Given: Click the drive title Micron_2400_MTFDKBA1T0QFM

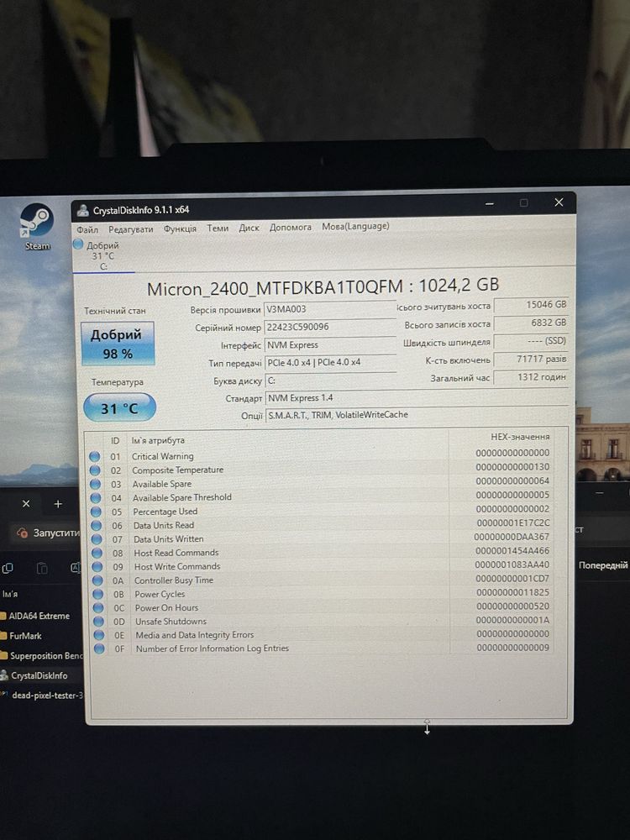Looking at the screenshot, I should click(275, 288).
